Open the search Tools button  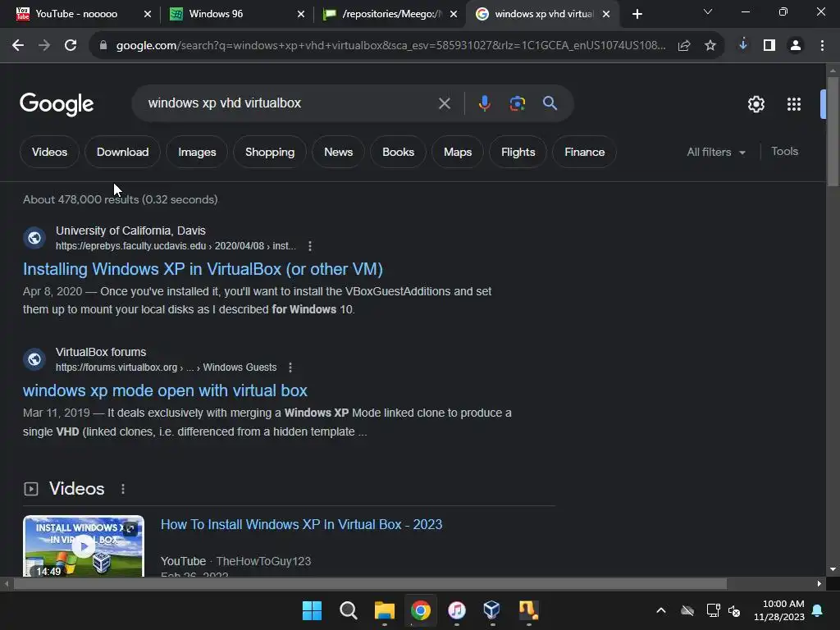pos(784,152)
